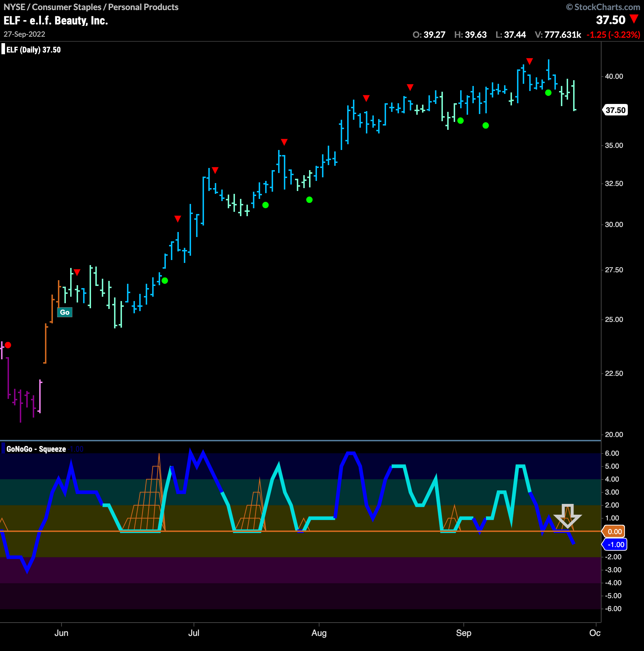
Task: Click the green dot near 27.00 in June
Action: coord(165,281)
